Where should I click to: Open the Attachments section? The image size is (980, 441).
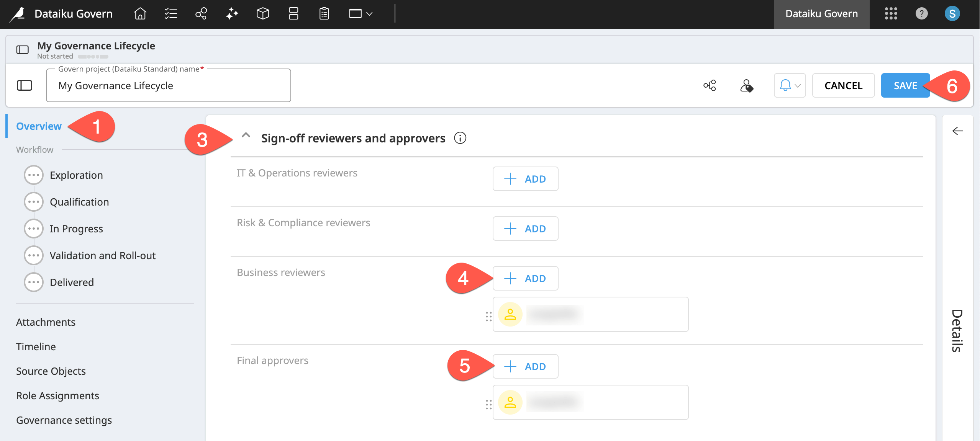tap(46, 322)
